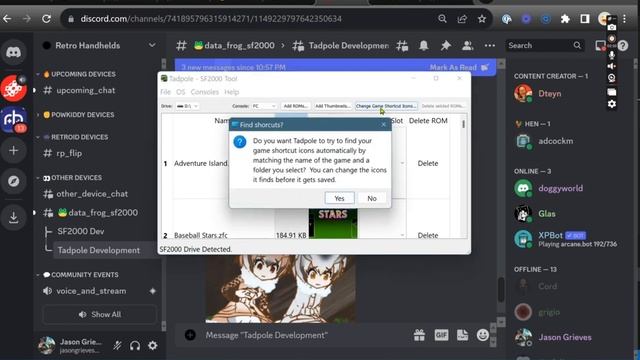
Task: Delete Adventure Island ROM row
Action: [x=428, y=163]
